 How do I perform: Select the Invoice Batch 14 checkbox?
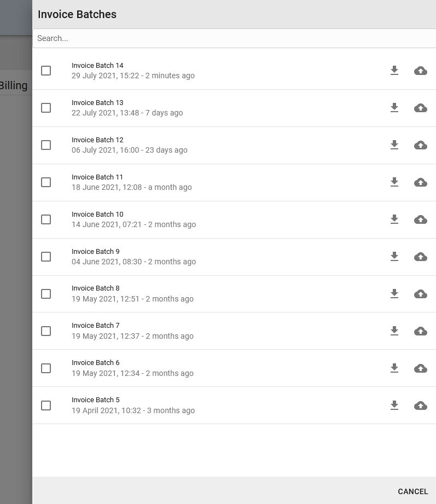pyautogui.click(x=46, y=71)
